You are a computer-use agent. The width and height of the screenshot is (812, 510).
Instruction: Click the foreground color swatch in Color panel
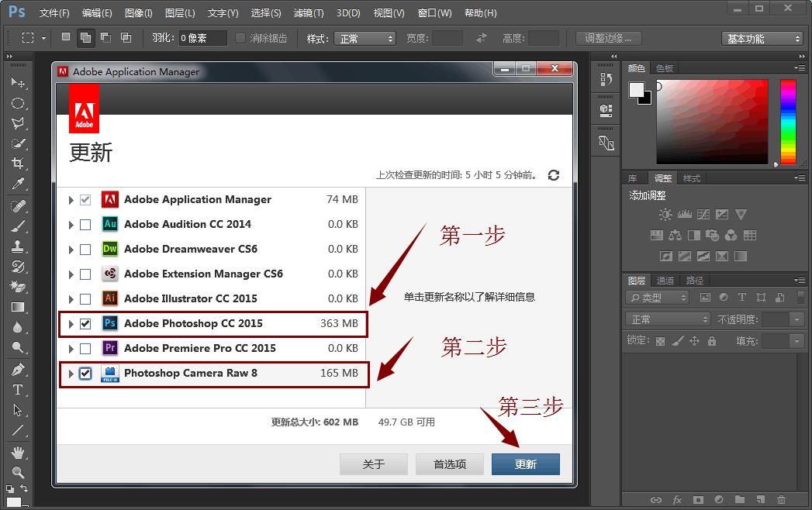pyautogui.click(x=637, y=90)
